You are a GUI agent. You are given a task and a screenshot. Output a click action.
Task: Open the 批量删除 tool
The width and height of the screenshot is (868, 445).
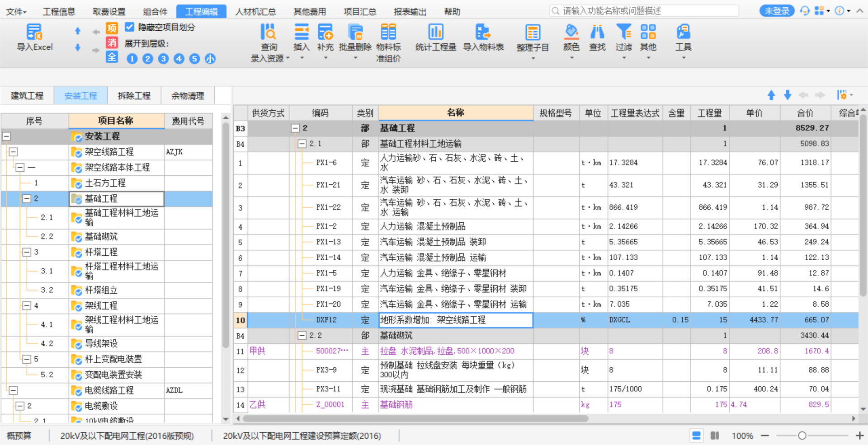pos(355,41)
